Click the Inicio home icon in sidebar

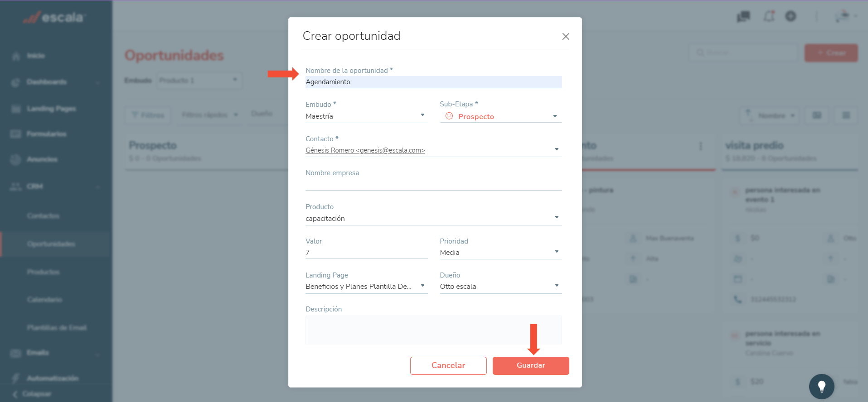[16, 56]
